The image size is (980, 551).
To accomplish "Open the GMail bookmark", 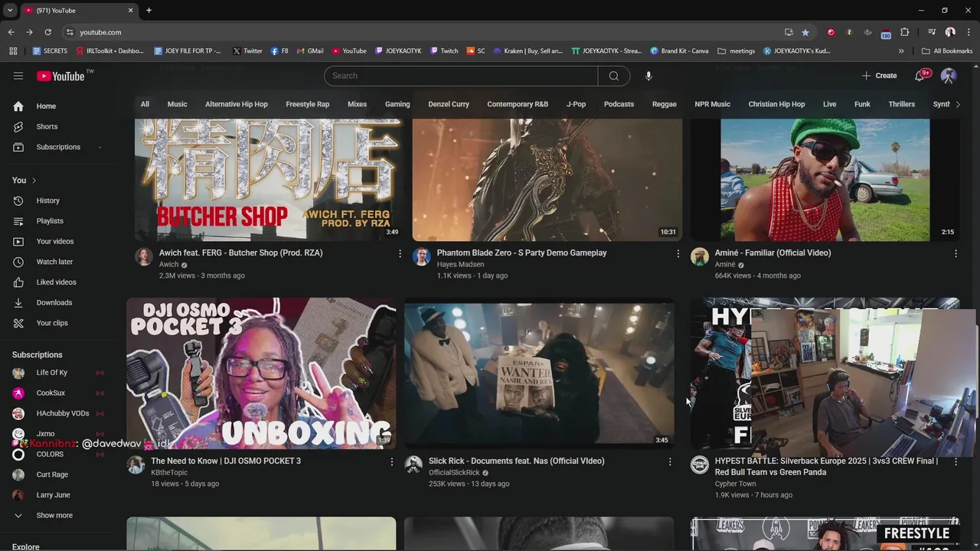I will tap(309, 51).
